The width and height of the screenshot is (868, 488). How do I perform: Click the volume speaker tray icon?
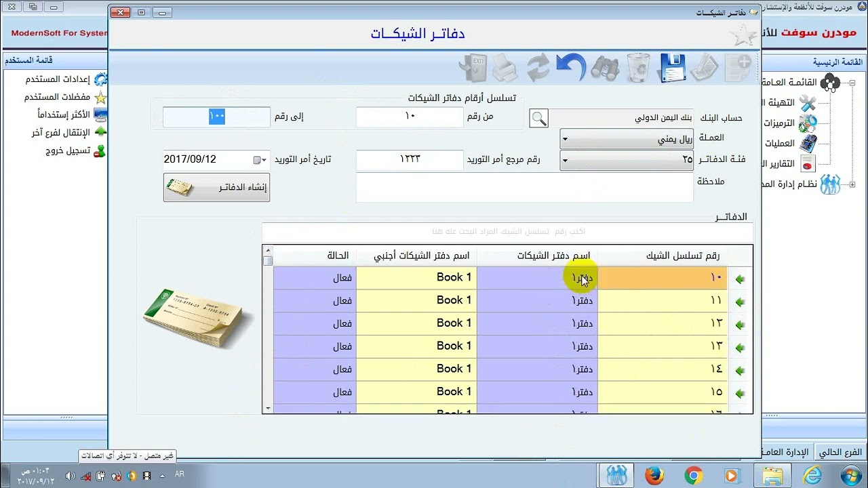(x=70, y=476)
